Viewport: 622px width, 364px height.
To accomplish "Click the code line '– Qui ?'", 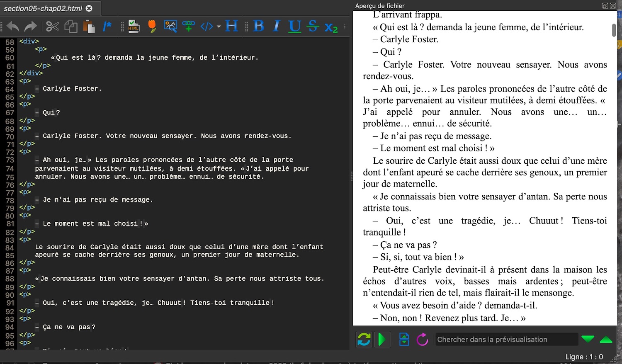I will [48, 113].
